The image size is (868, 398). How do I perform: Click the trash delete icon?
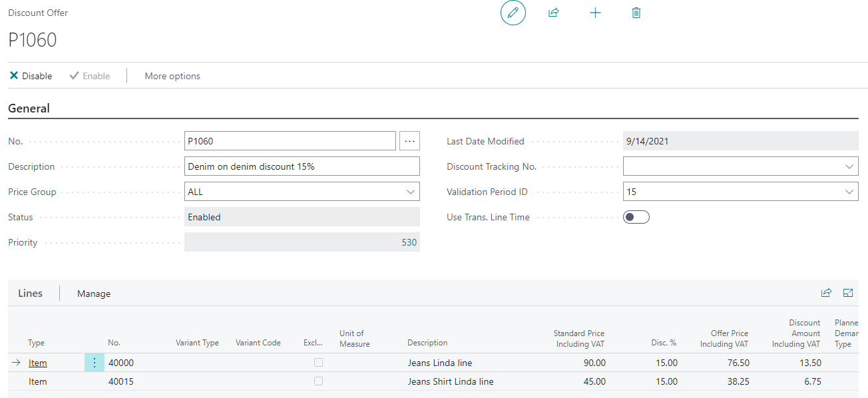tap(636, 13)
